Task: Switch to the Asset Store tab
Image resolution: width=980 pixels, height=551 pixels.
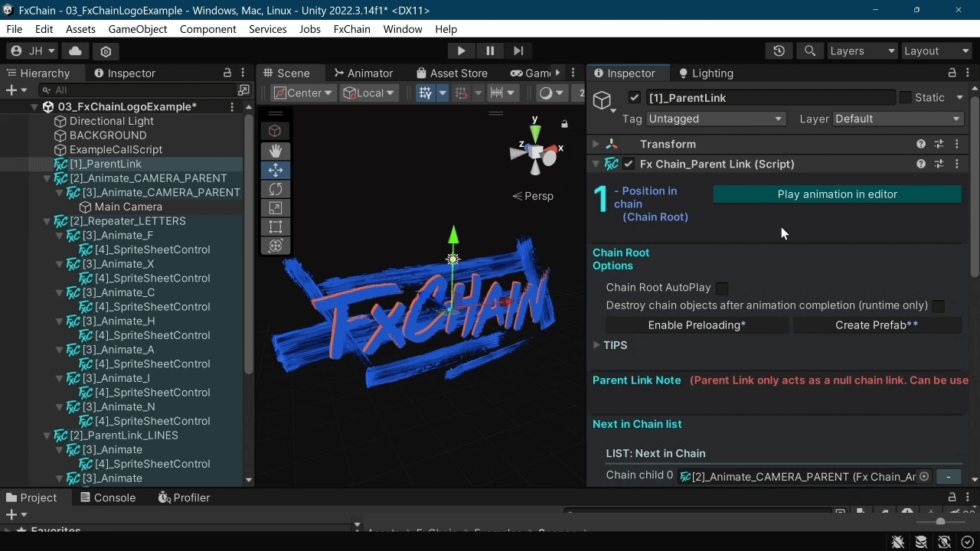Action: coord(452,73)
